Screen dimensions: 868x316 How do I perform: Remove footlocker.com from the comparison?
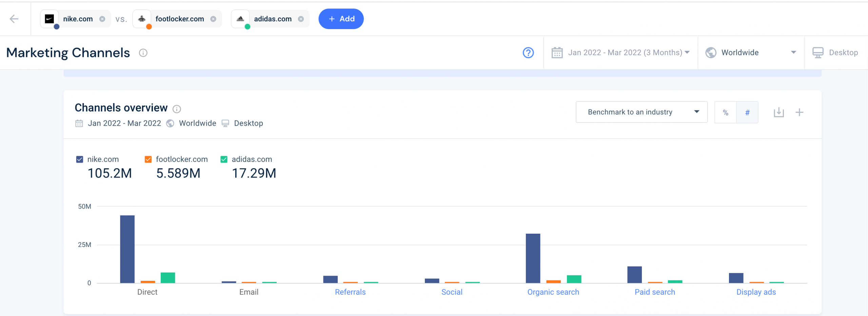[213, 19]
